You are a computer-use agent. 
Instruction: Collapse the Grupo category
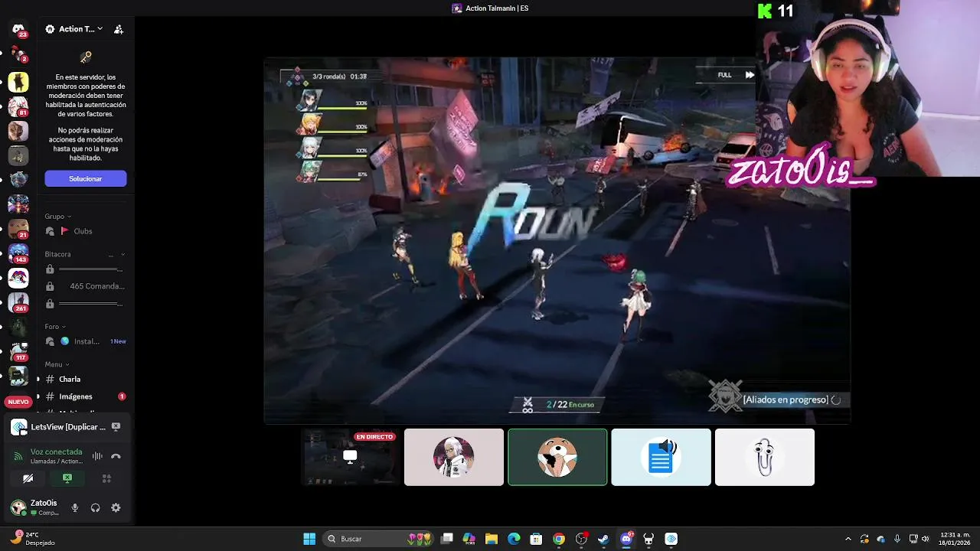(x=58, y=217)
